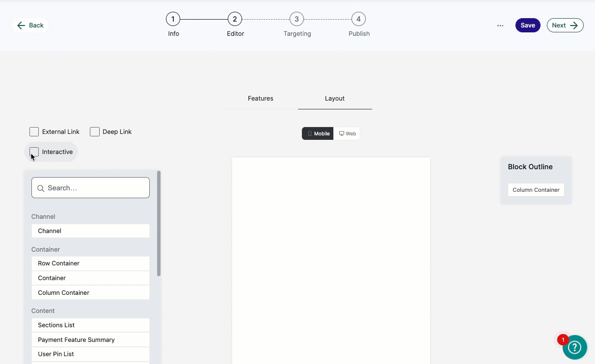595x364 pixels.
Task: Select the Row Container component
Action: (x=90, y=263)
